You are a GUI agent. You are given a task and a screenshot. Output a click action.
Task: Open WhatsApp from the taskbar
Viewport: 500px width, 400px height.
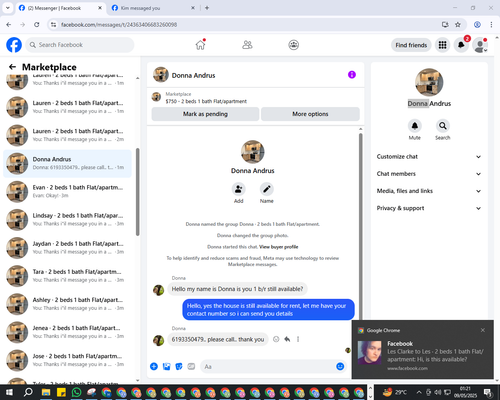76,392
